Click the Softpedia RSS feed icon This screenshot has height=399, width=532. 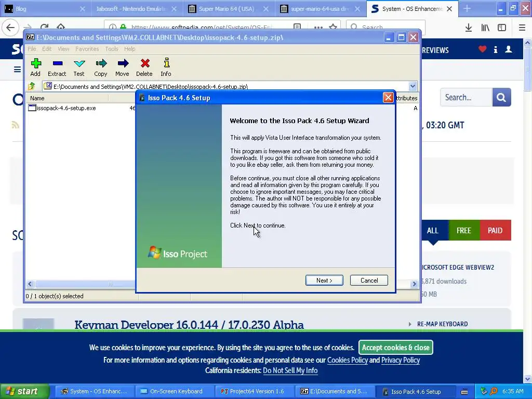[x=15, y=125]
